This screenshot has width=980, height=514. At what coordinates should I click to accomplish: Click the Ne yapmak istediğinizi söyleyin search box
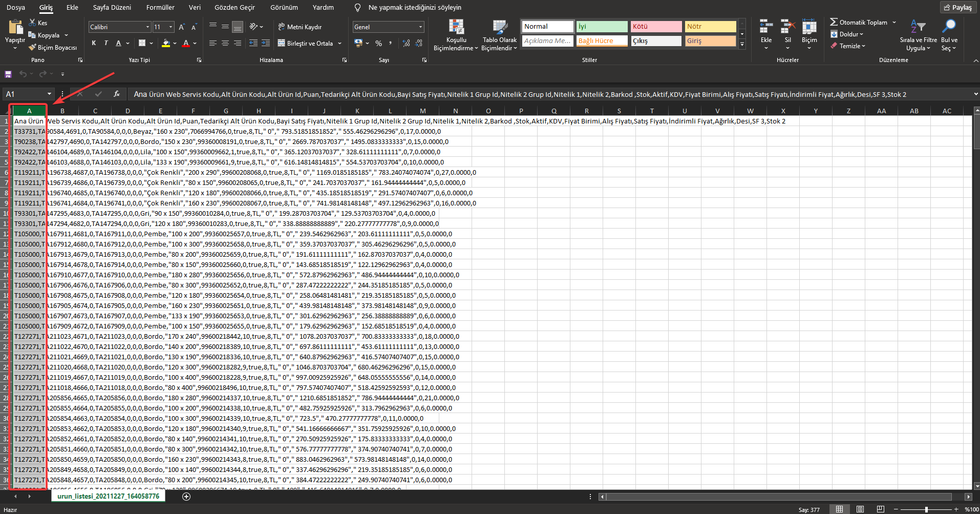coord(415,7)
